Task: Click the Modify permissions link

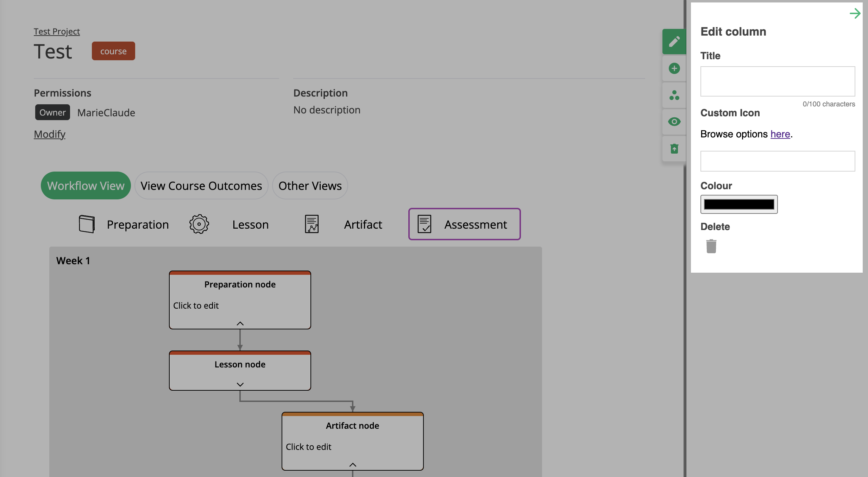Action: point(50,134)
